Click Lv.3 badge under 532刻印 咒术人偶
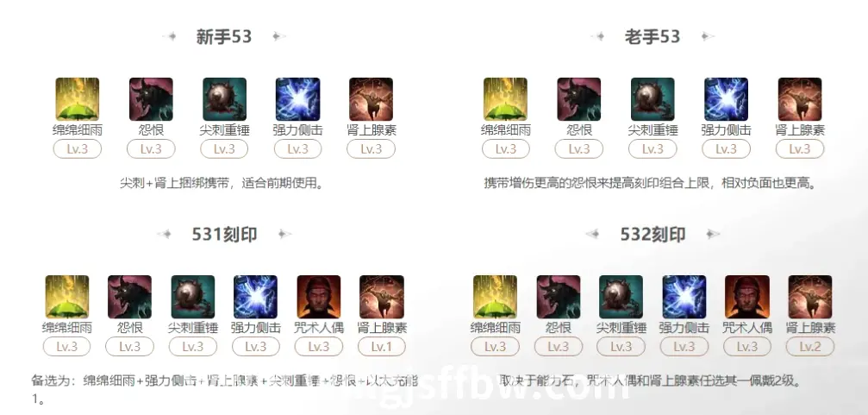The height and width of the screenshot is (415, 868). [x=747, y=347]
